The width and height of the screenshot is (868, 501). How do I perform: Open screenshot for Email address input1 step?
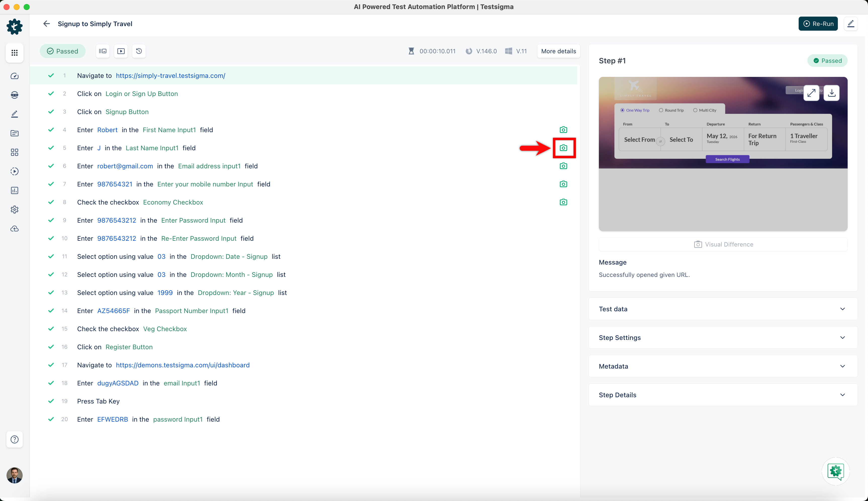pyautogui.click(x=563, y=166)
